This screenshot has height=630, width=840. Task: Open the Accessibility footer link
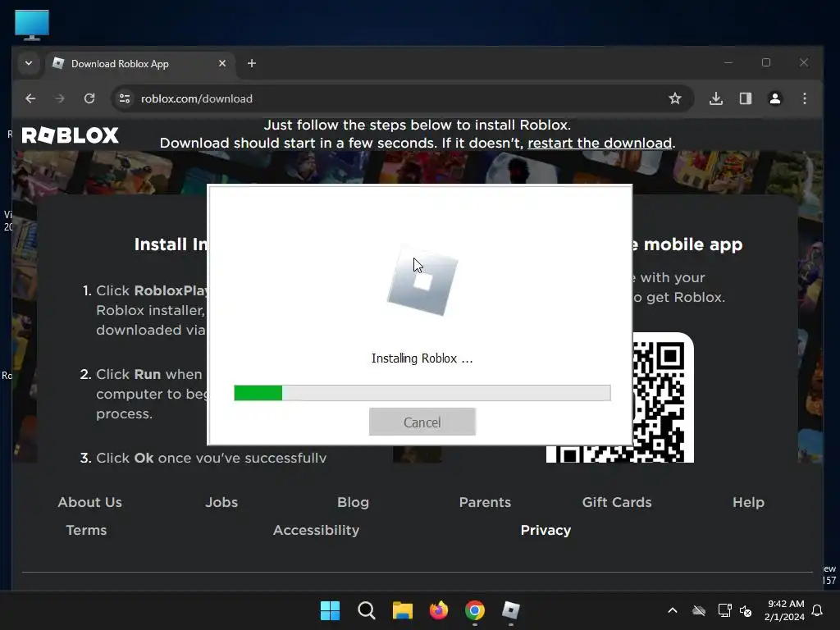click(x=316, y=531)
